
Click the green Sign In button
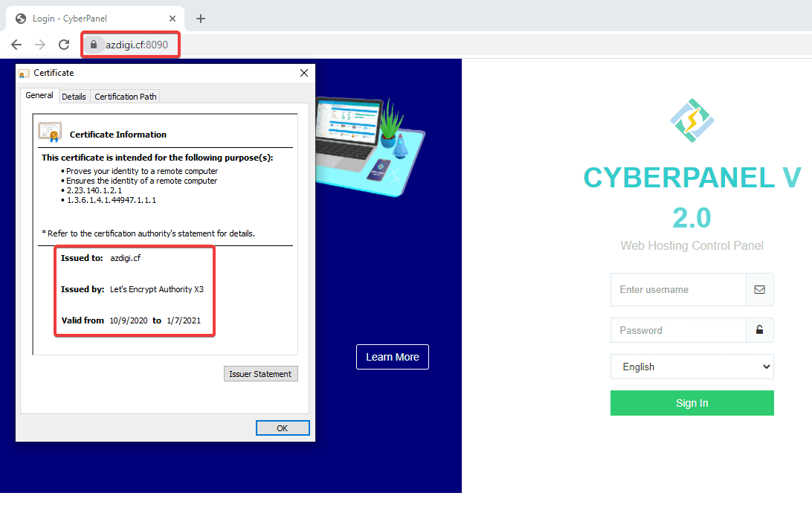[x=692, y=403]
